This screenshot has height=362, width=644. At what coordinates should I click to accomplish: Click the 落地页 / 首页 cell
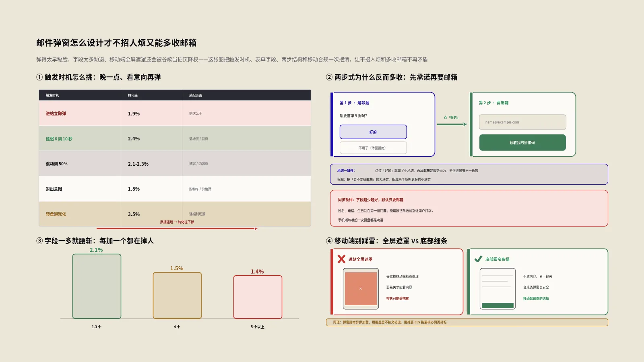[198, 139]
